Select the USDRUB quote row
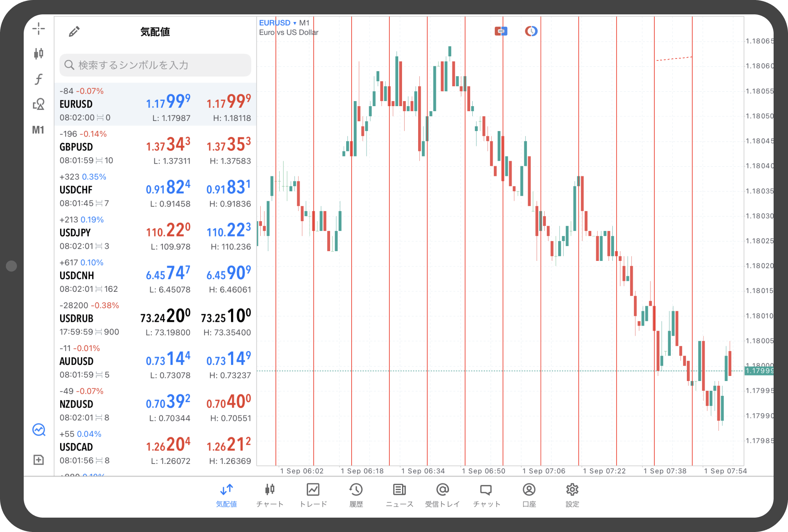Viewport: 788px width, 532px height. 155,318
